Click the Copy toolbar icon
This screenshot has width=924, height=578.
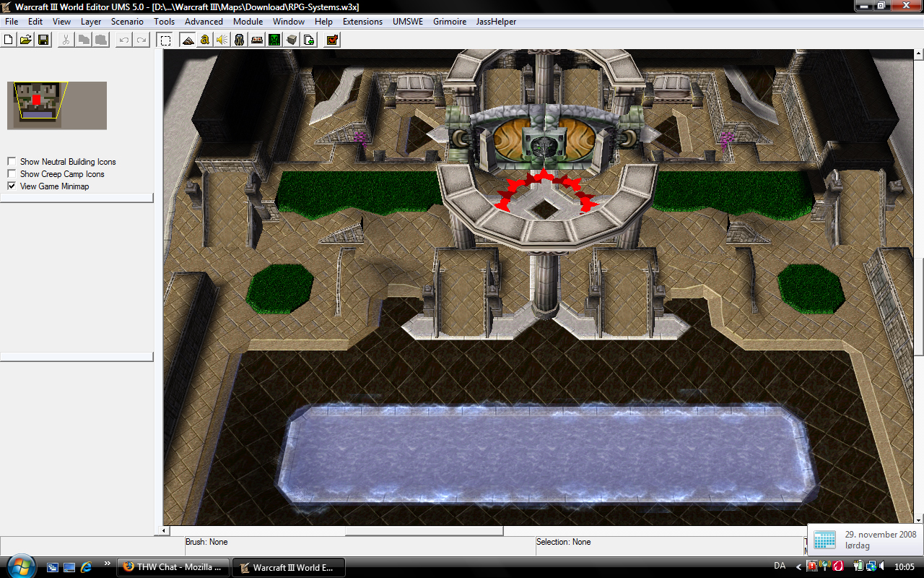pyautogui.click(x=84, y=40)
